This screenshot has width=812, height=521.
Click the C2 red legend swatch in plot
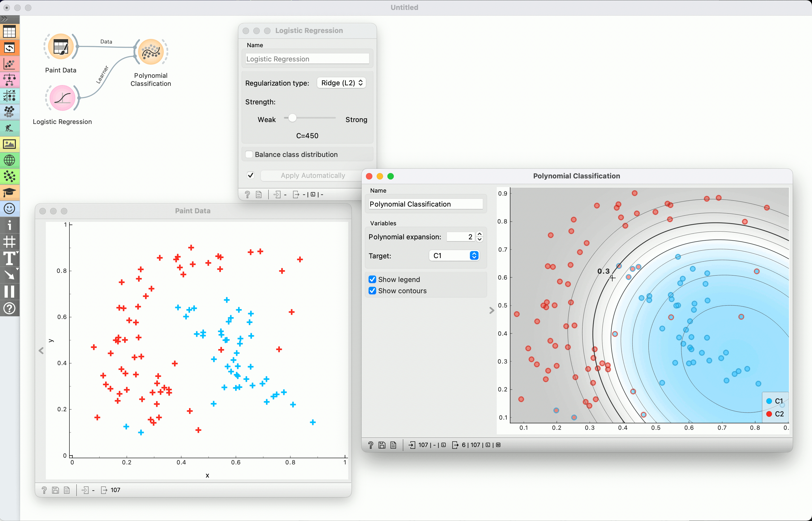(x=769, y=414)
